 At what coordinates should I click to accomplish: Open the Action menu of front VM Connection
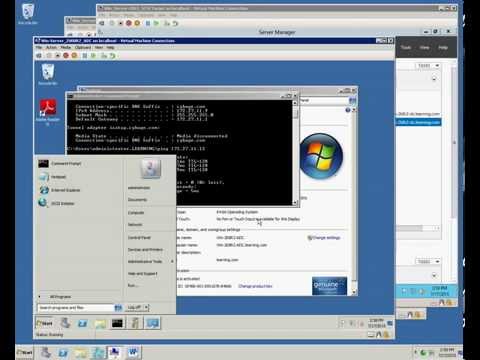(x=51, y=48)
